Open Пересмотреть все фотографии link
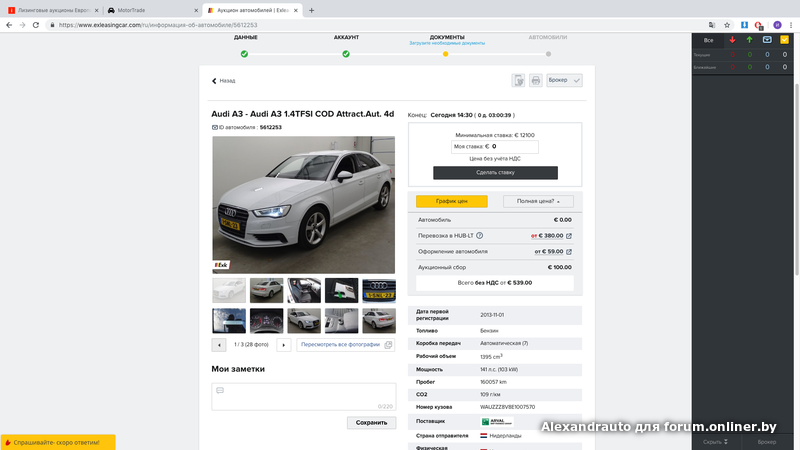800x450 pixels. [x=340, y=345]
